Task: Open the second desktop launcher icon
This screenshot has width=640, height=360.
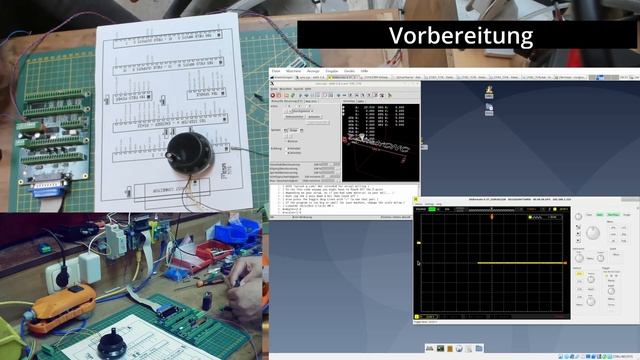Action: click(x=489, y=109)
